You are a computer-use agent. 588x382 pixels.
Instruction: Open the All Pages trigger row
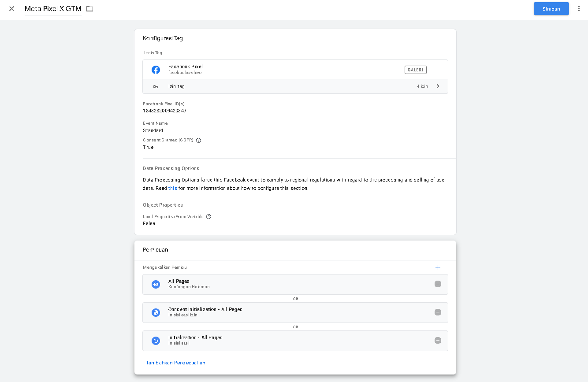295,284
